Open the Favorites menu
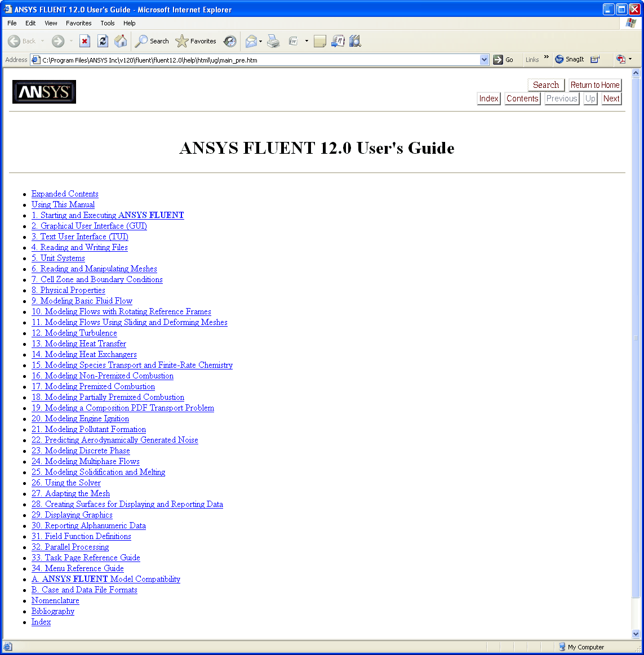The image size is (644, 655). [x=78, y=23]
